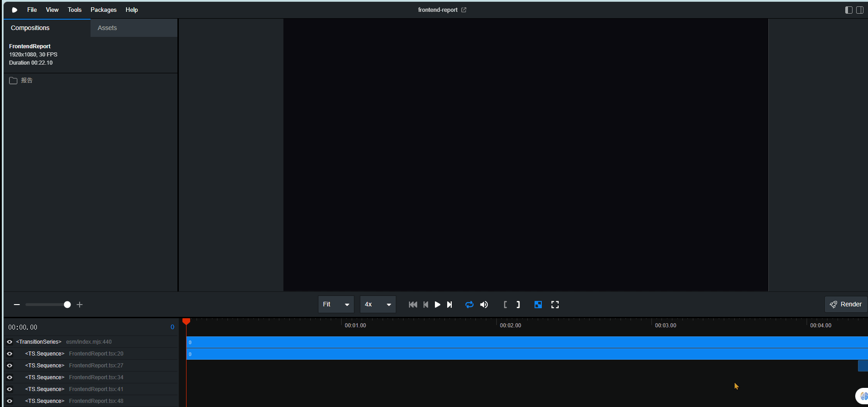The width and height of the screenshot is (868, 407).
Task: Play the composition preview
Action: point(438,305)
